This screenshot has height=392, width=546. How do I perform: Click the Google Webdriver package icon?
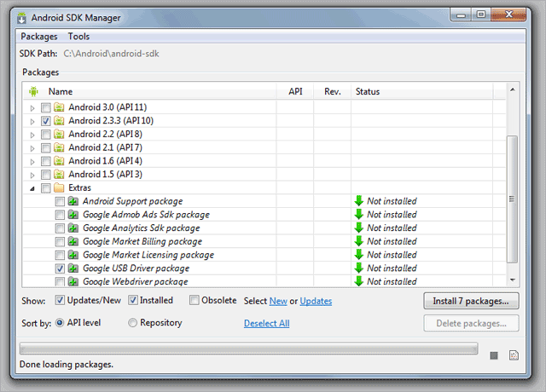tap(73, 281)
